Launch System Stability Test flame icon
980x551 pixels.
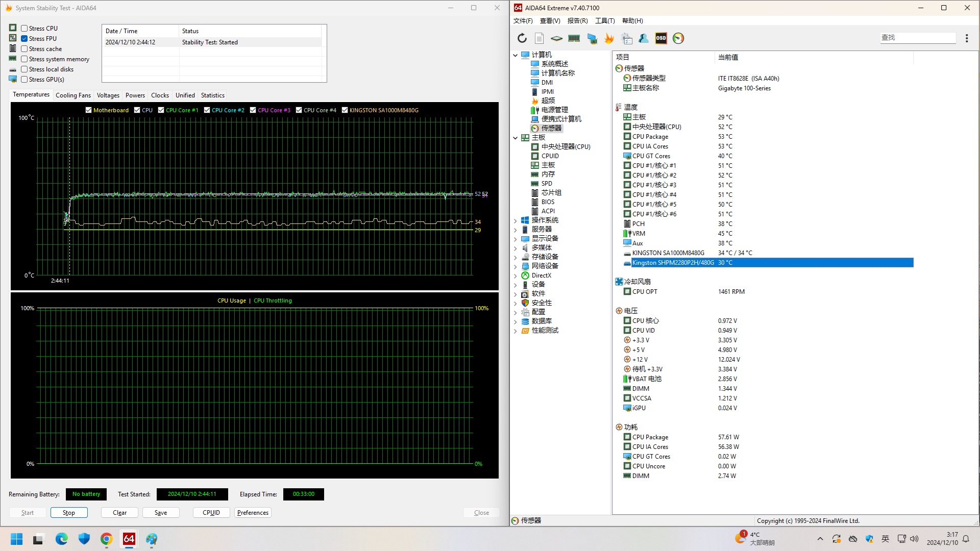[609, 38]
